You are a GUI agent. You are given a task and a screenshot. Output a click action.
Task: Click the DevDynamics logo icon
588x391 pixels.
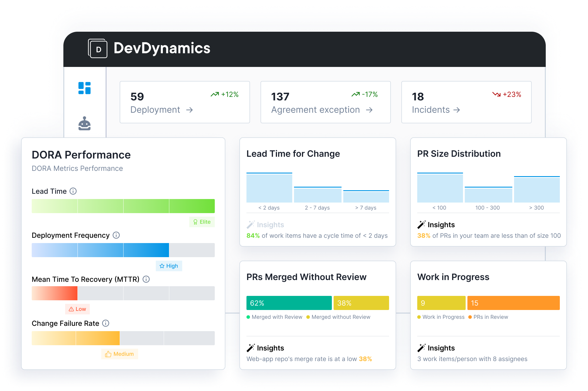click(98, 49)
